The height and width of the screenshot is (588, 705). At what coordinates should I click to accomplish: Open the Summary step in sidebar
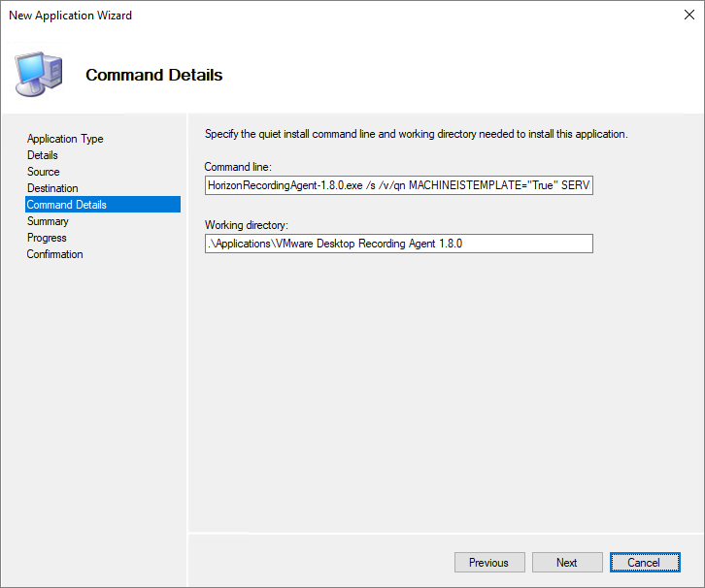point(48,221)
